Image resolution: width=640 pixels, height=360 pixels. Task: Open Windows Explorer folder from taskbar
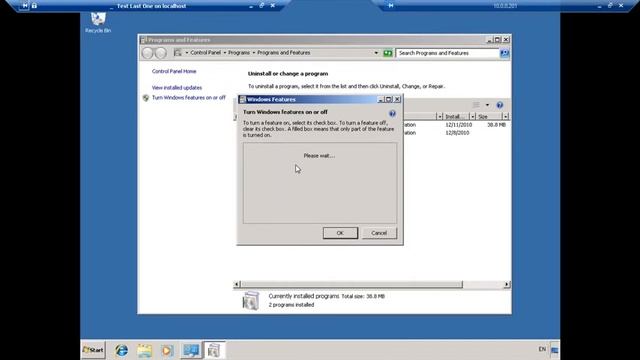click(144, 350)
